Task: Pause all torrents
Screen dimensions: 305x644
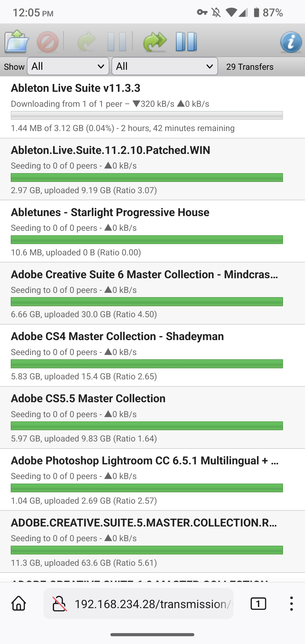Action: (x=186, y=42)
